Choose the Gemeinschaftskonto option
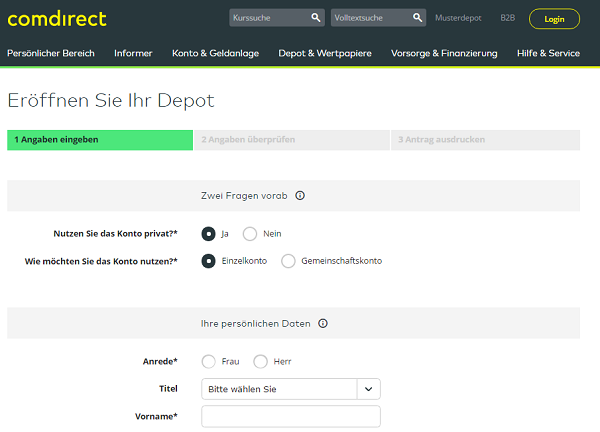Screen dimensions: 600x432 pyautogui.click(x=288, y=261)
